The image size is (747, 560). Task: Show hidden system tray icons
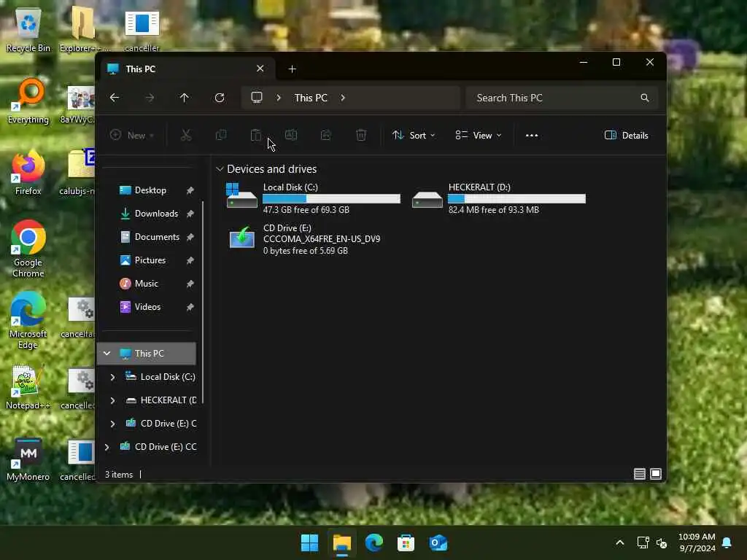tap(620, 542)
